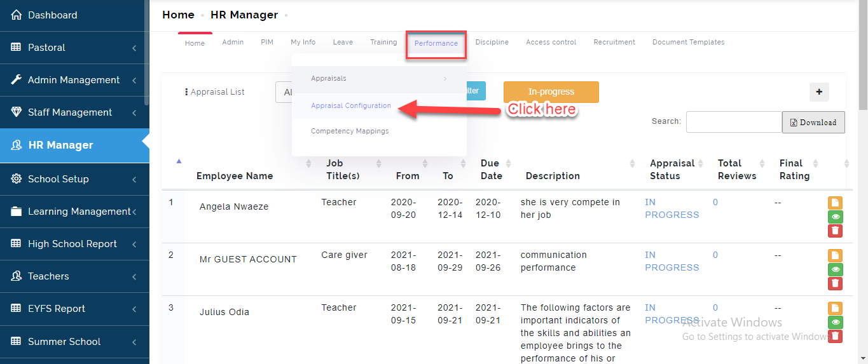Click IN PROGRESS status for Angela Nwaeze
The width and height of the screenshot is (868, 364).
pos(672,208)
